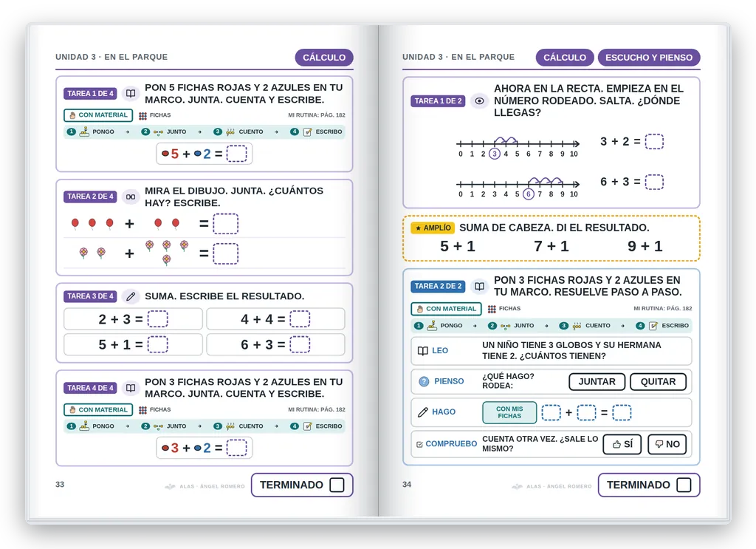
Task: Click the JUNTO step icon in Tarea 1 de 4
Action: point(158,132)
